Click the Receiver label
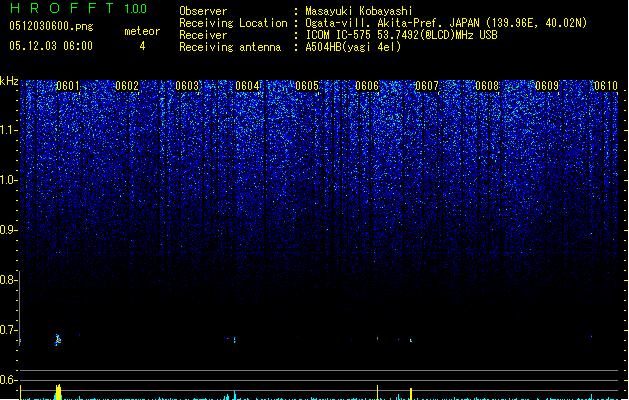Image resolution: width=629 pixels, height=400 pixels. pos(203,35)
